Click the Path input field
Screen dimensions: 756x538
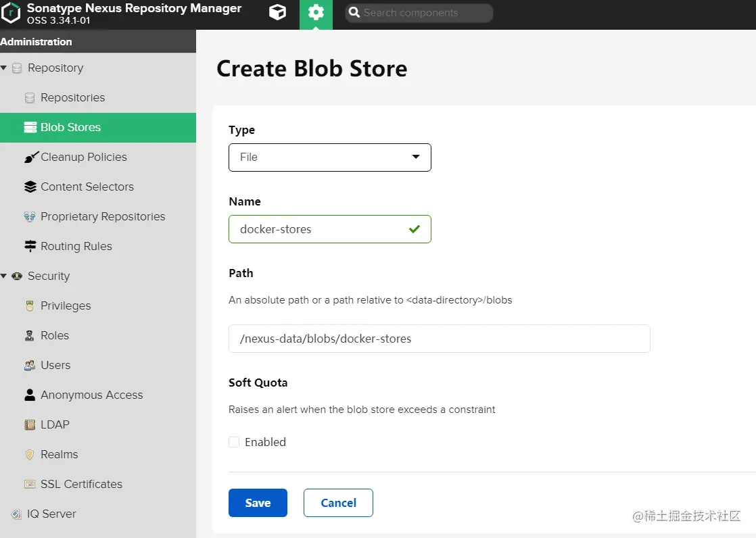point(439,339)
